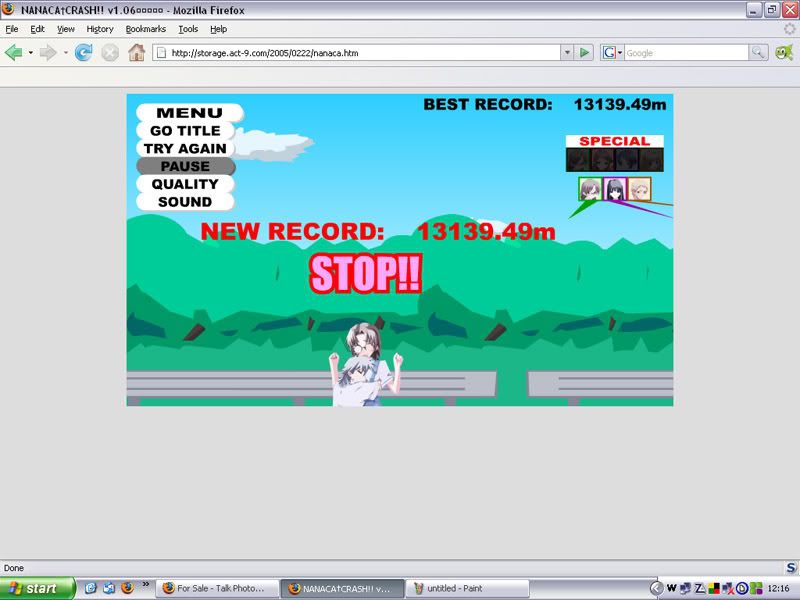The height and width of the screenshot is (600, 800).
Task: Click the greyed-out Stop loading button
Action: pyautogui.click(x=110, y=53)
